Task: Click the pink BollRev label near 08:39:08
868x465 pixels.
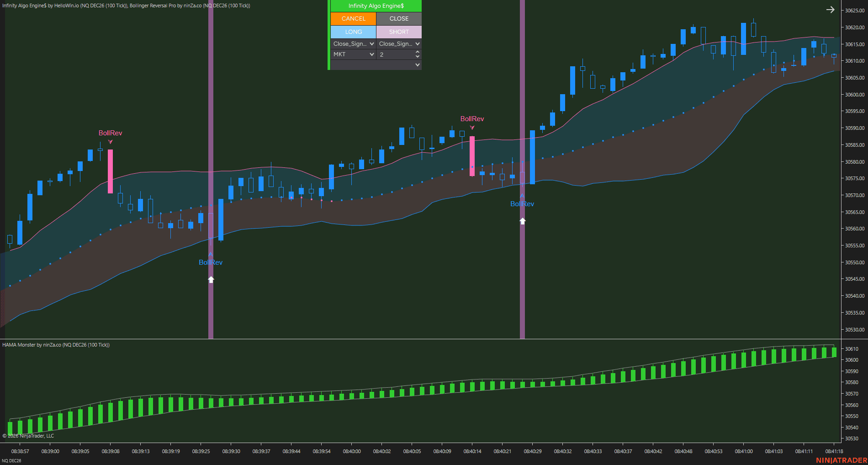Action: (x=111, y=133)
